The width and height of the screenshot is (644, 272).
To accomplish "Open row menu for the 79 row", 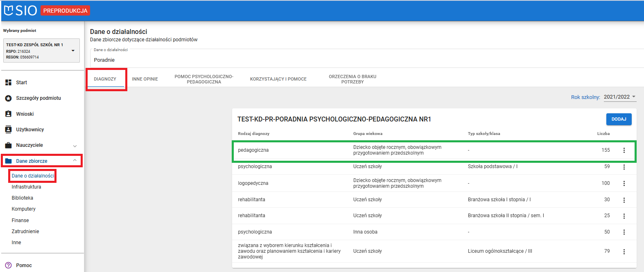I will 624,252.
